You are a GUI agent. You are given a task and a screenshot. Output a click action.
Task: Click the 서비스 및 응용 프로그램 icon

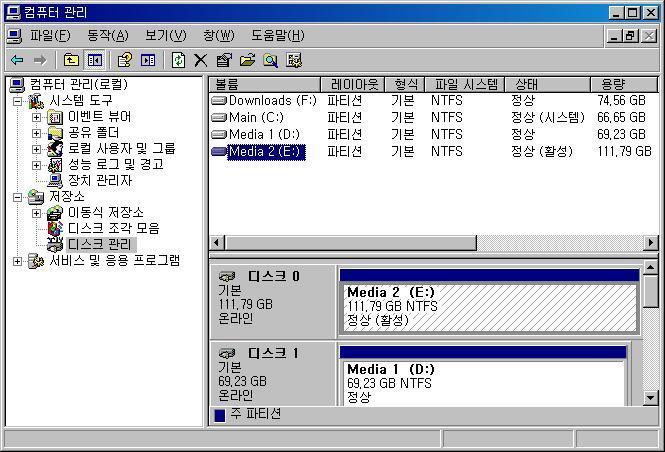coord(36,261)
